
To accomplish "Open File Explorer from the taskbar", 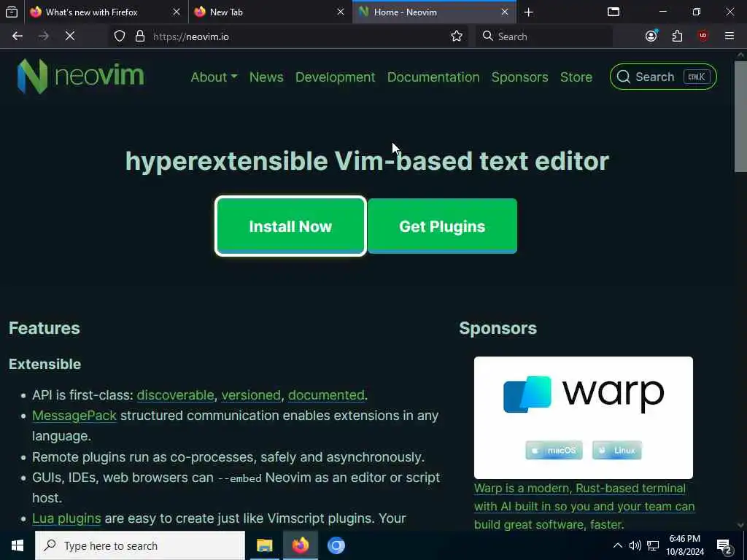I will pyautogui.click(x=264, y=545).
